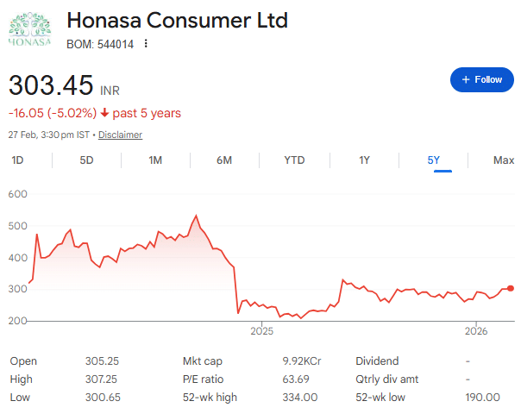The image size is (521, 420).
Task: Click the price peak on the chart line
Action: click(x=197, y=215)
